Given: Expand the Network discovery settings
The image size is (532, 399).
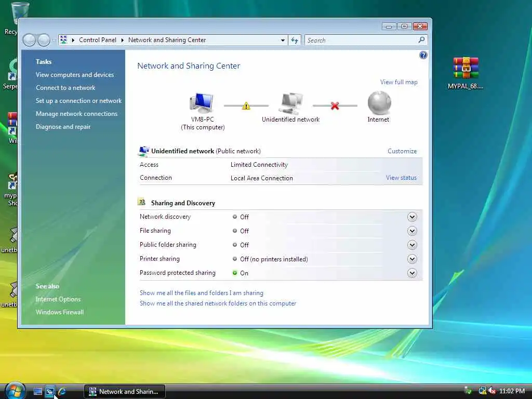Looking at the screenshot, I should pyautogui.click(x=412, y=217).
